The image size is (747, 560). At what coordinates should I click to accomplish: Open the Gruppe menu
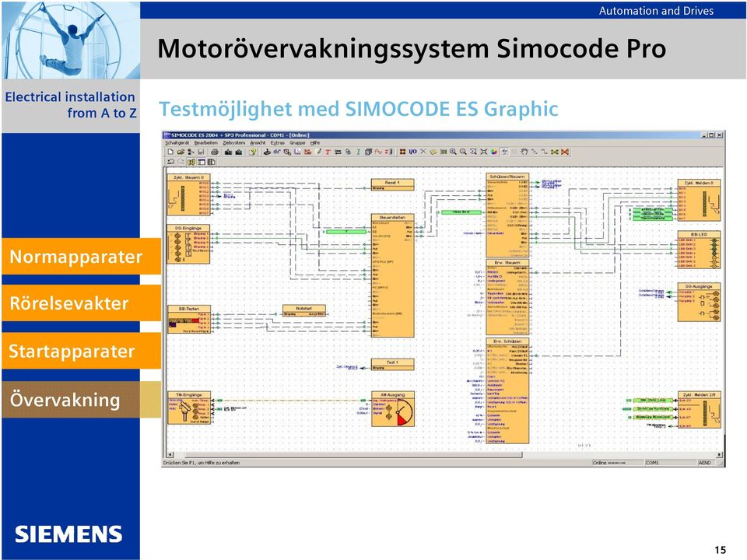point(297,143)
